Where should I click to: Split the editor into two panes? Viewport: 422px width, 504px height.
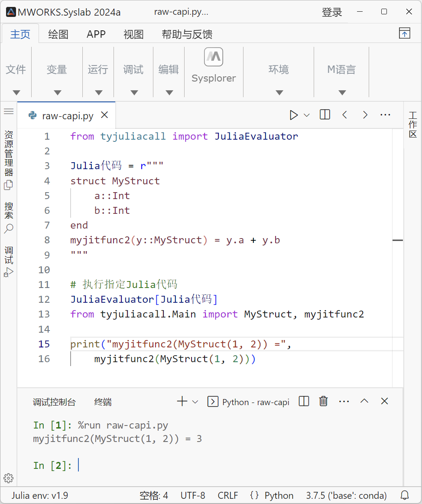[325, 115]
